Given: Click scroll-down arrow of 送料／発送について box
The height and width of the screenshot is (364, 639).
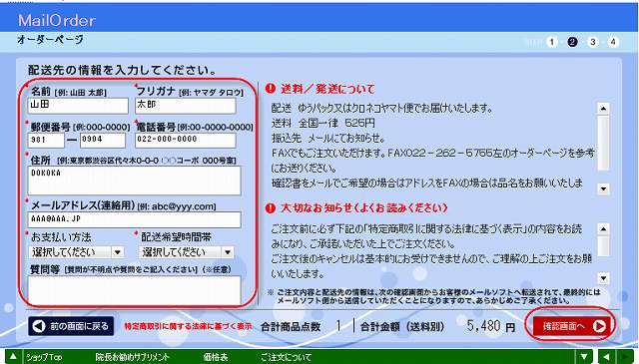Looking at the screenshot, I should tap(603, 188).
